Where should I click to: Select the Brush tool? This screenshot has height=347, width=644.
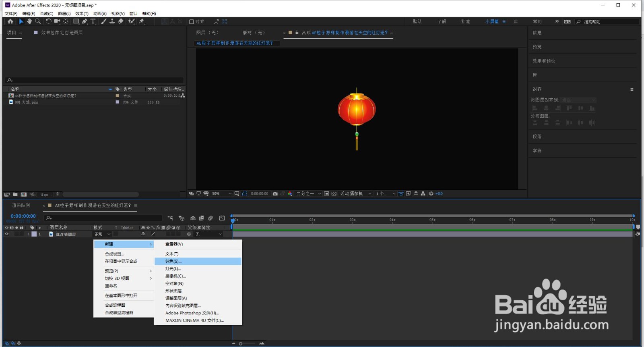pos(104,21)
